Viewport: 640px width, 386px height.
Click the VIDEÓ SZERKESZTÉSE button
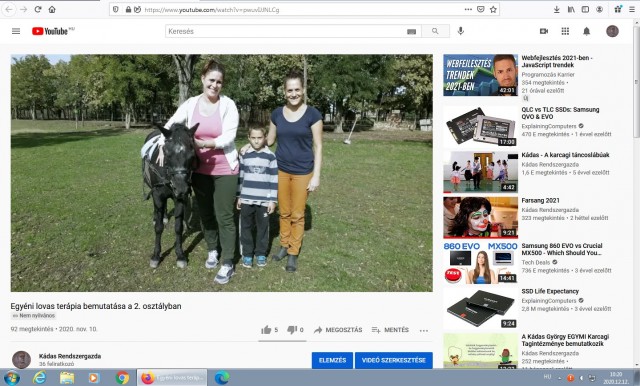[x=393, y=360]
